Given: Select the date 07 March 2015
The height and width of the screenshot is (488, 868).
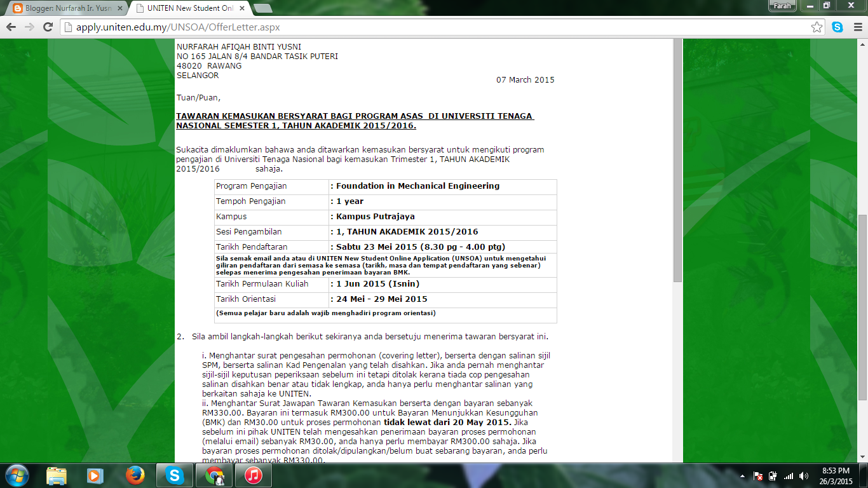Looking at the screenshot, I should pyautogui.click(x=526, y=80).
